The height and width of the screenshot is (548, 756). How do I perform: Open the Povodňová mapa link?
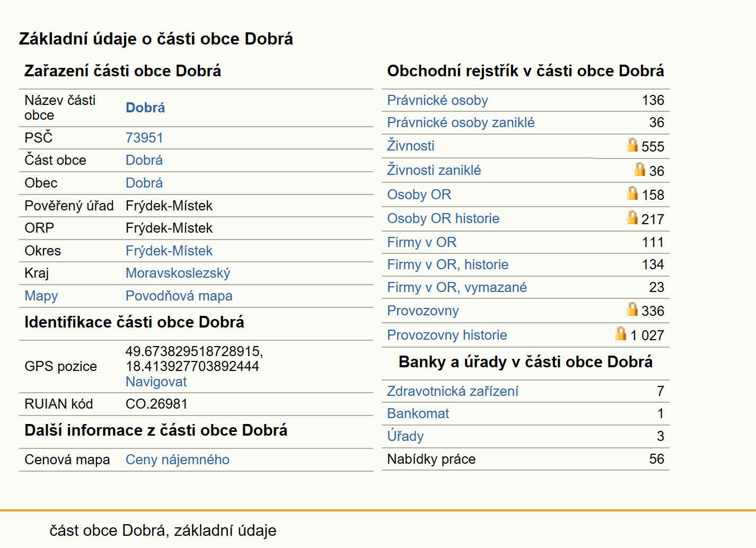[179, 296]
